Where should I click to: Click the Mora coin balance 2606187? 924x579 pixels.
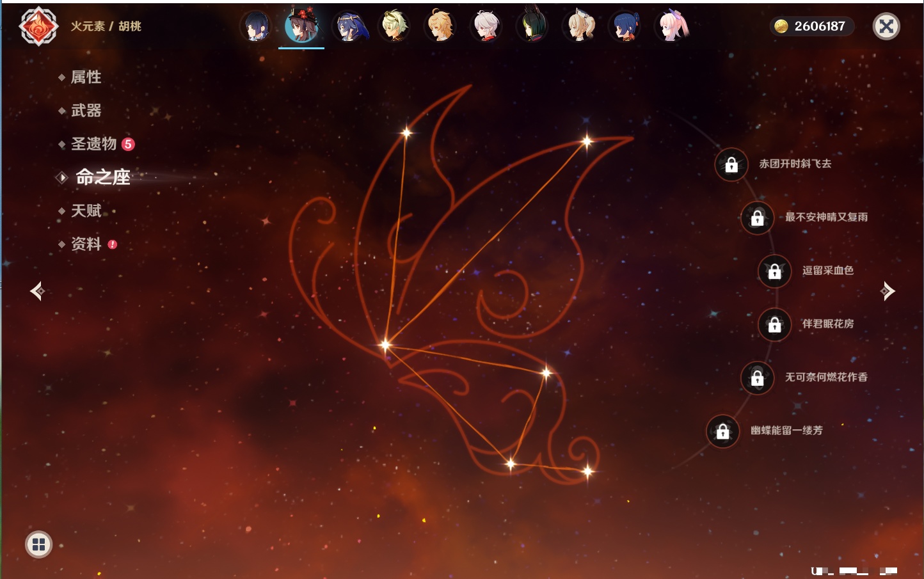pos(811,26)
